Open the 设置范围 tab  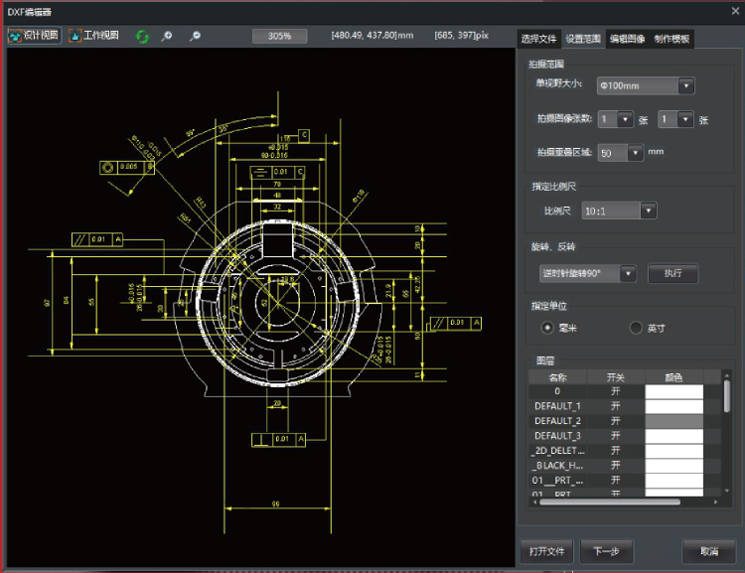tap(583, 39)
